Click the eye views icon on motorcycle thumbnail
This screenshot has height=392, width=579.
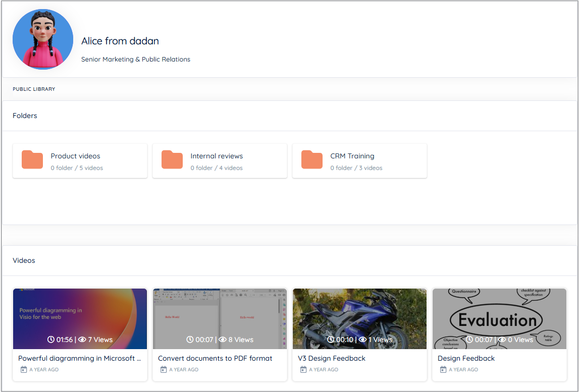[362, 340]
